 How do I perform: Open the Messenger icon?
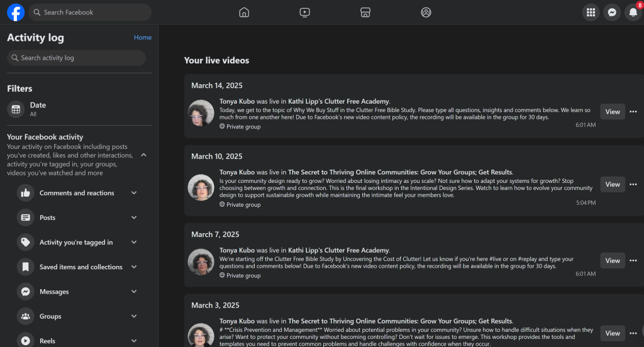pos(612,13)
